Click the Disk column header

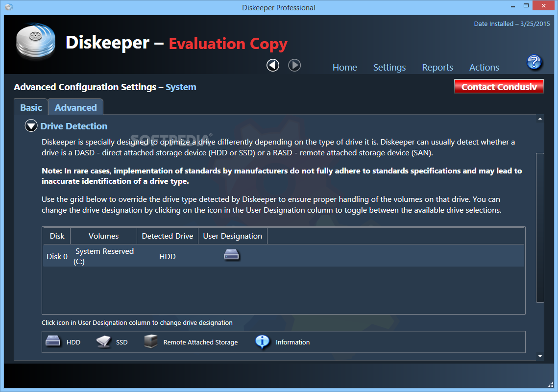57,236
